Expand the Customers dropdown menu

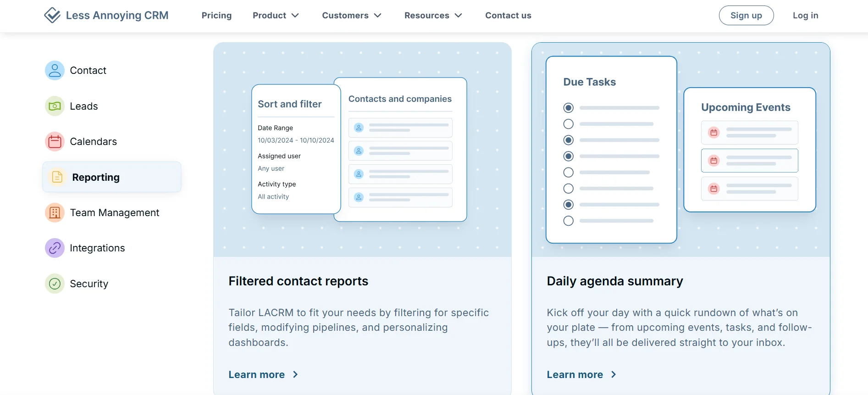point(352,16)
